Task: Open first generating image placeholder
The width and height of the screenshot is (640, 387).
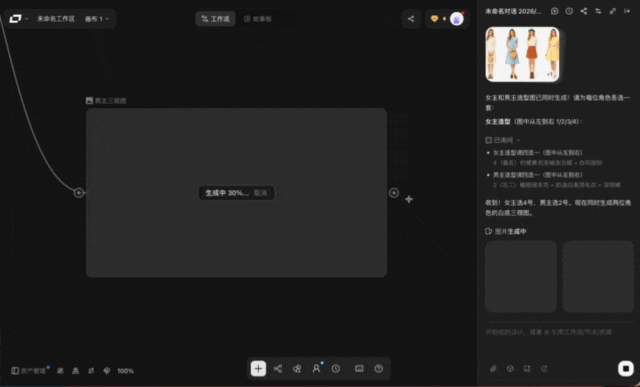Action: pos(521,276)
